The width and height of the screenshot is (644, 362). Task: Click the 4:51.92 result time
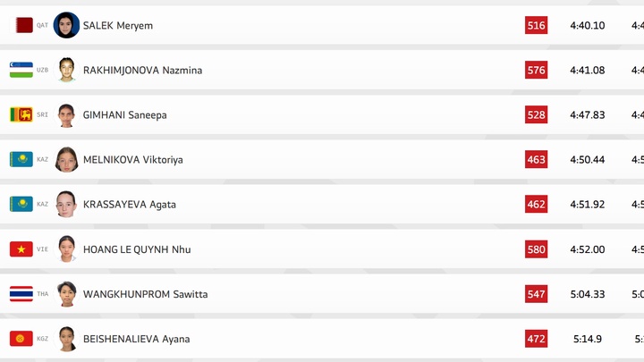[587, 205]
